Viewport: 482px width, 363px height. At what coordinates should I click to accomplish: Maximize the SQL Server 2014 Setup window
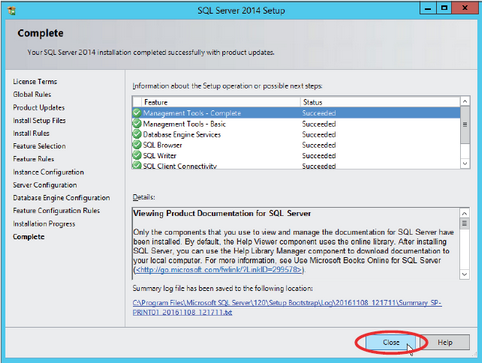coord(444,8)
